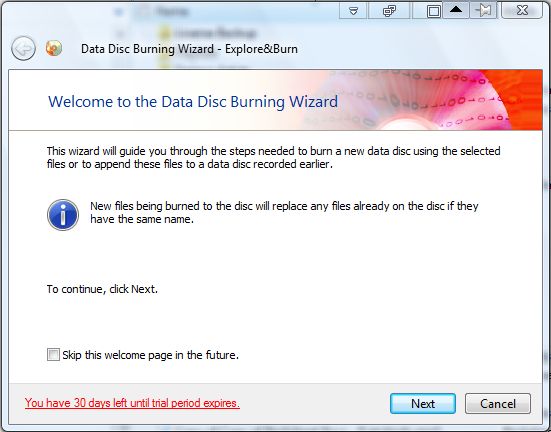Click the Welcome to Data Disc Burning heading
This screenshot has width=551, height=432.
click(x=193, y=102)
